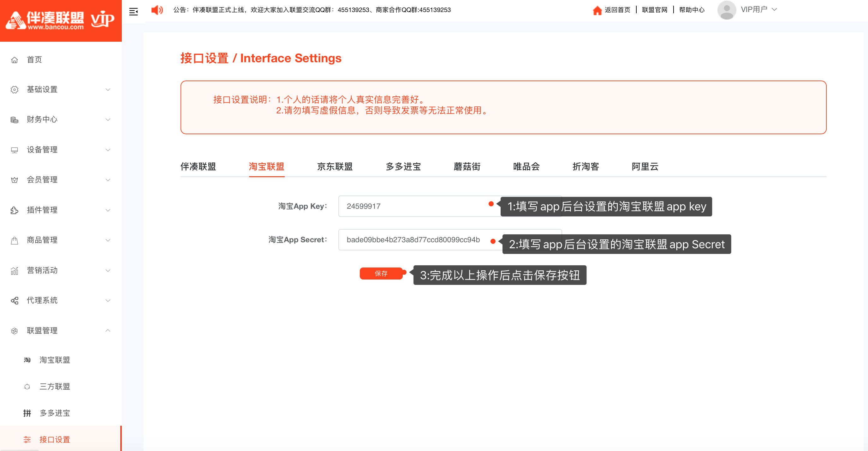Expand the 商品管理 chevron
The height and width of the screenshot is (451, 868).
click(108, 240)
